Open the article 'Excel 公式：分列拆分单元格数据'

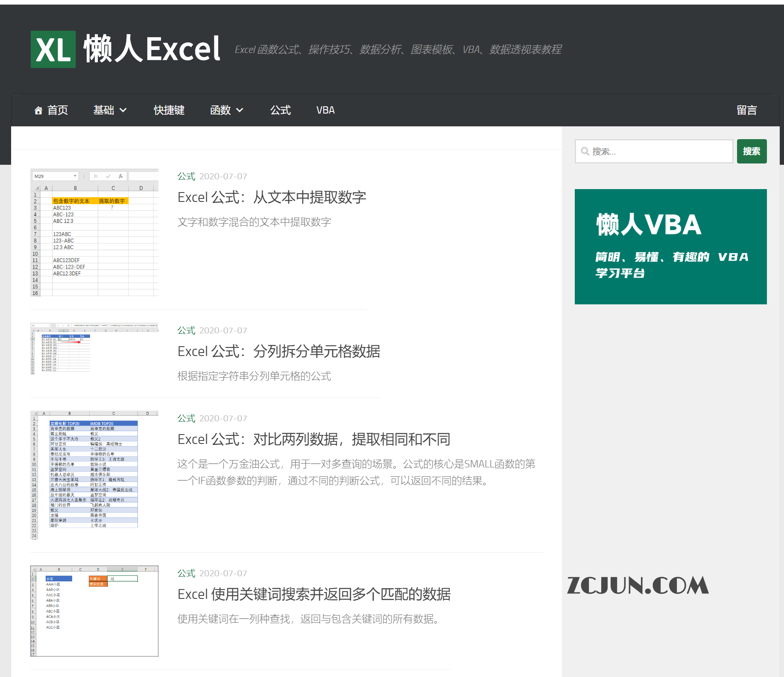(x=279, y=351)
